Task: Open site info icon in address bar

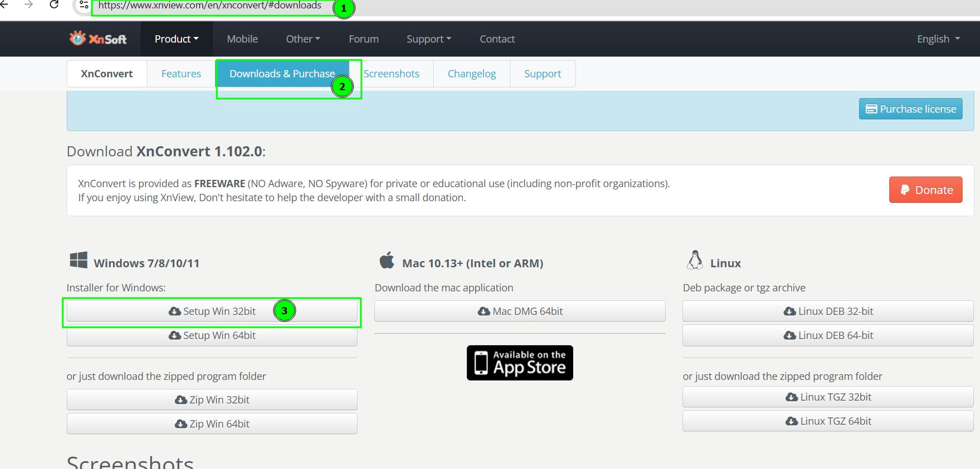Action: tap(83, 5)
